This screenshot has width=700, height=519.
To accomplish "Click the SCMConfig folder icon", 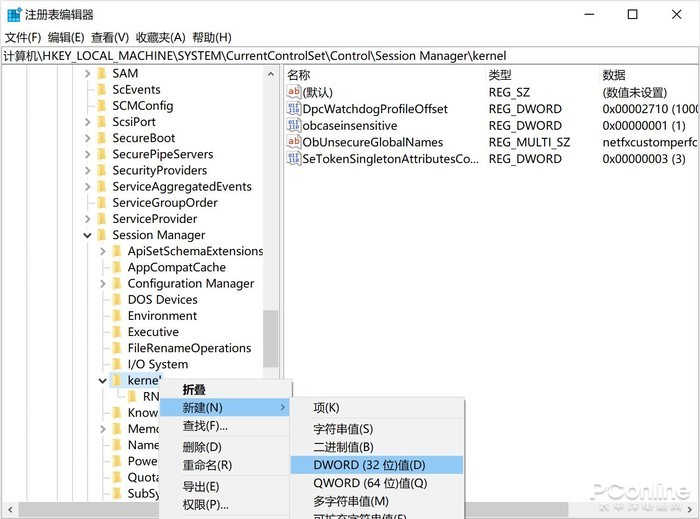I will [102, 105].
